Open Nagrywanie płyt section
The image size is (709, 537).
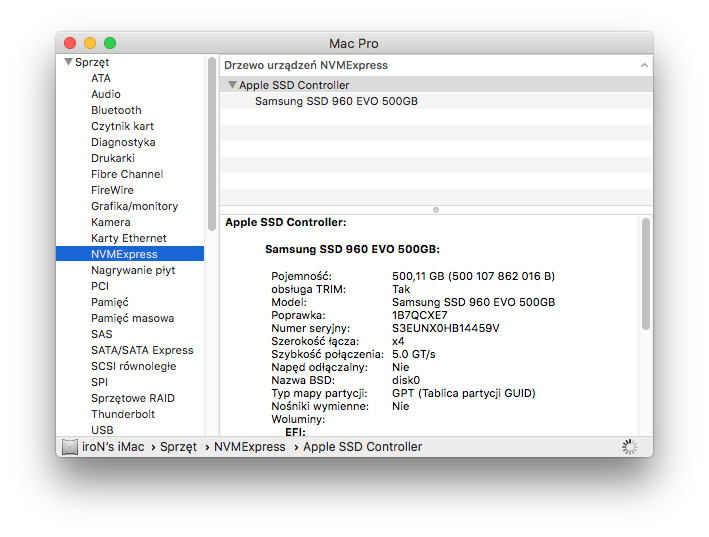133,270
